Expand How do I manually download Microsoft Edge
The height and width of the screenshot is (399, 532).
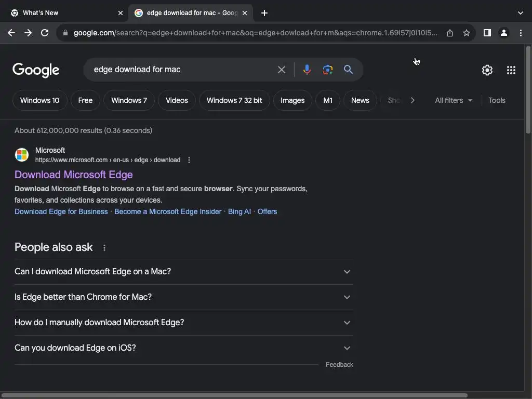tap(183, 323)
